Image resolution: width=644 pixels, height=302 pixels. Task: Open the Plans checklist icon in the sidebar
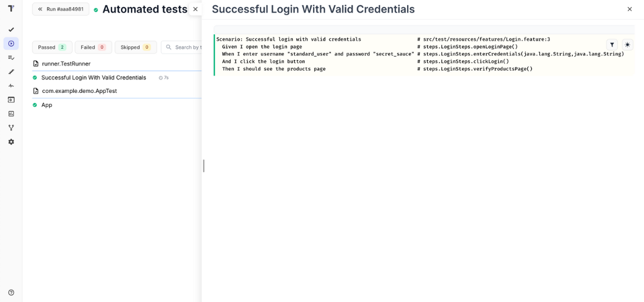point(11,58)
